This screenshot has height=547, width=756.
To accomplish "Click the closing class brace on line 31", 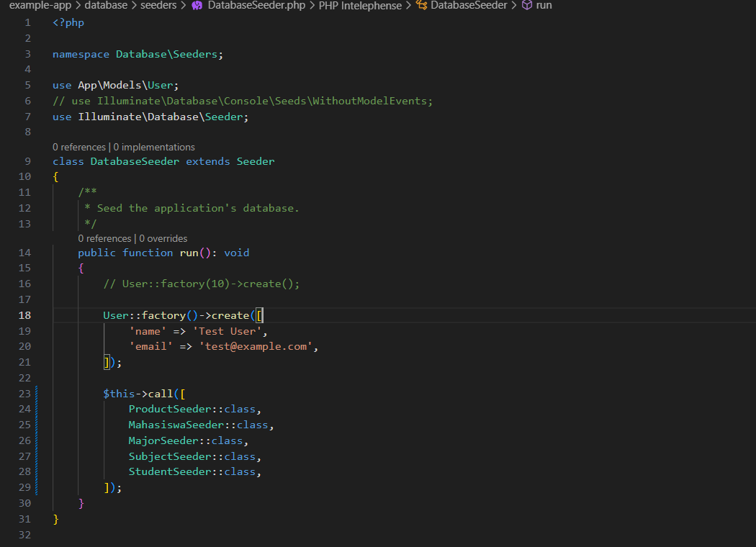I will [x=56, y=519].
